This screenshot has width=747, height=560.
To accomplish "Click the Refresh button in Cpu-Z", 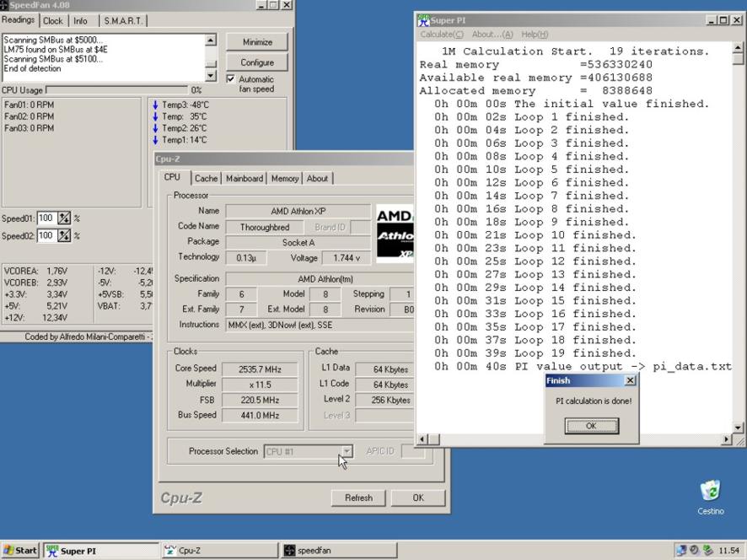I will (358, 498).
